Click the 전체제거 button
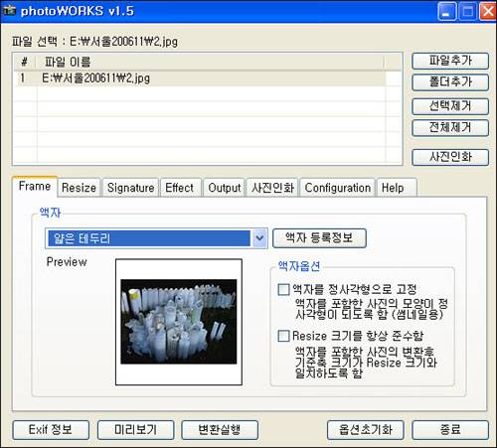 (450, 127)
